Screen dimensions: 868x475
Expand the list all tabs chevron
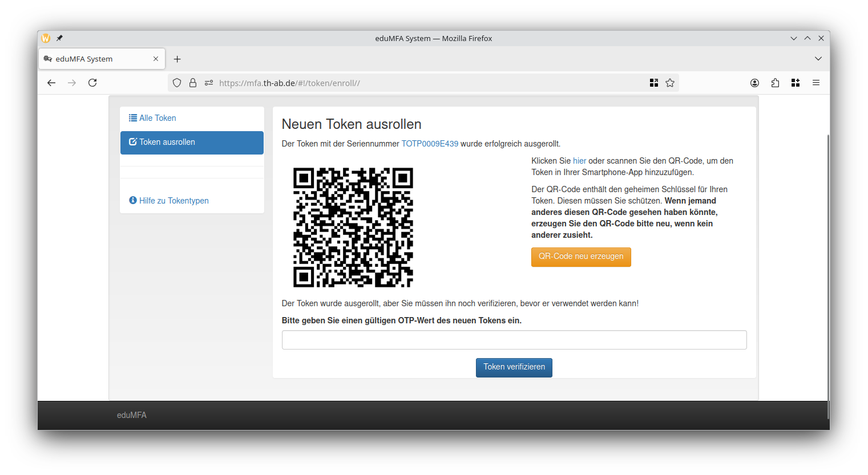818,59
